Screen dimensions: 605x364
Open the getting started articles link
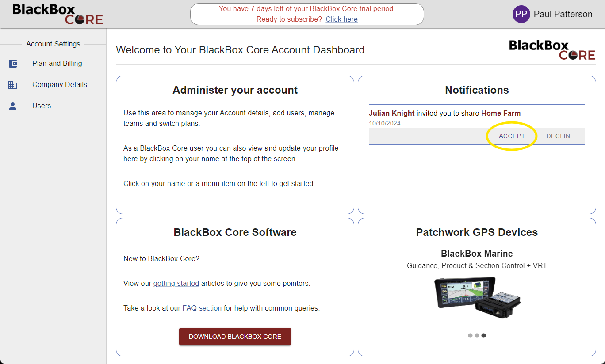click(x=176, y=283)
